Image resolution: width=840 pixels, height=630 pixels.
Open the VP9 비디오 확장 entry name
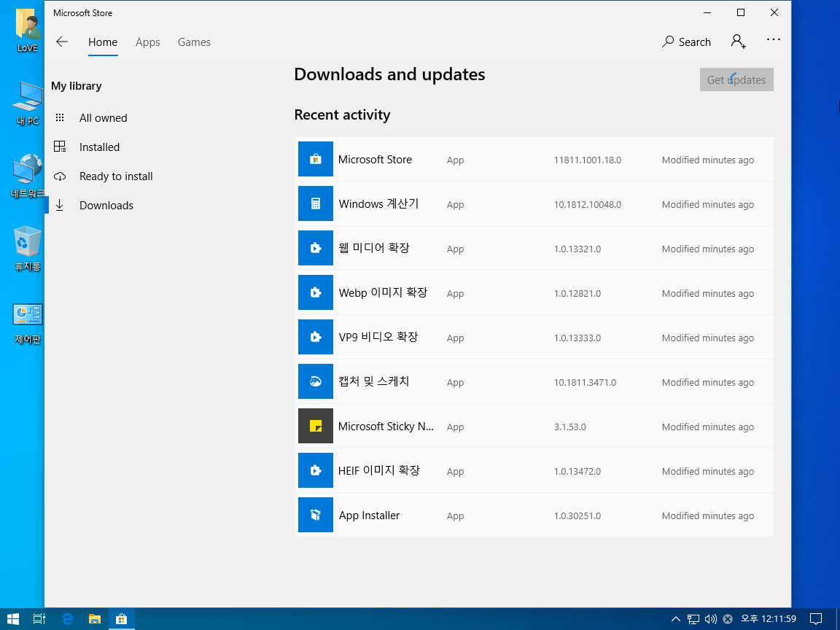coord(378,337)
